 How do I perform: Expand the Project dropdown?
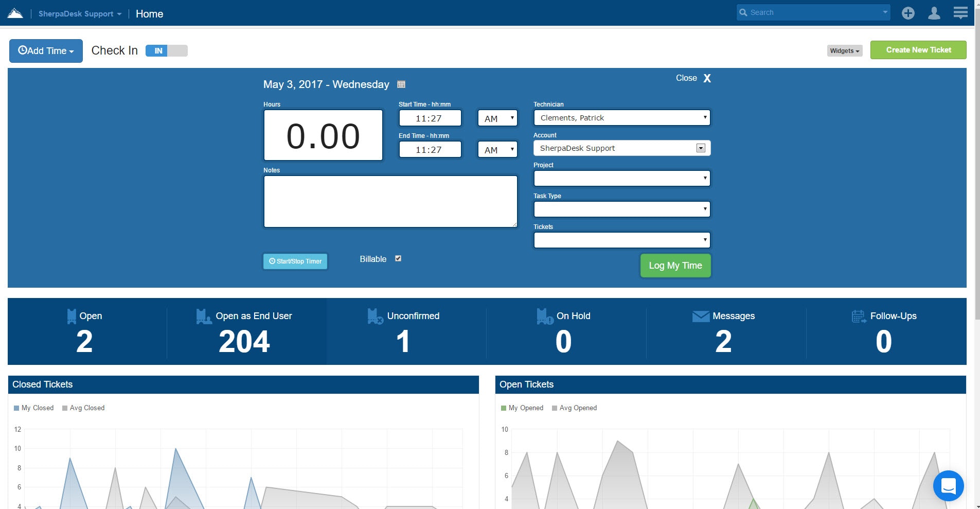pyautogui.click(x=622, y=178)
